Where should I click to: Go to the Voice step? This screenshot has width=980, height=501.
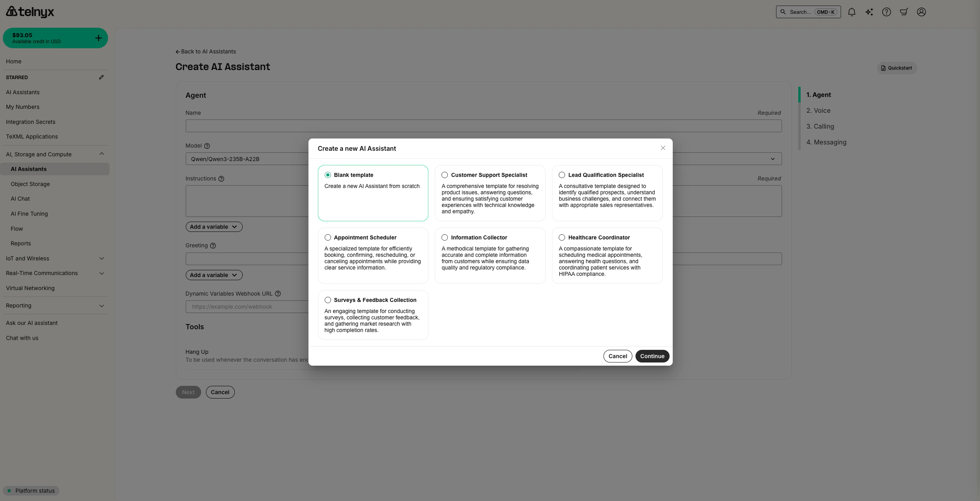tap(818, 110)
